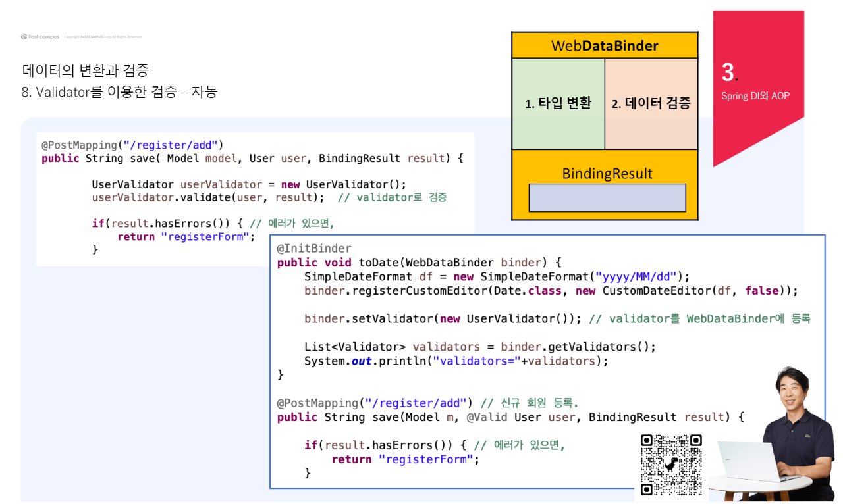This screenshot has width=843, height=504.
Task: Click the BindingResult label in diagram
Action: coord(607,174)
